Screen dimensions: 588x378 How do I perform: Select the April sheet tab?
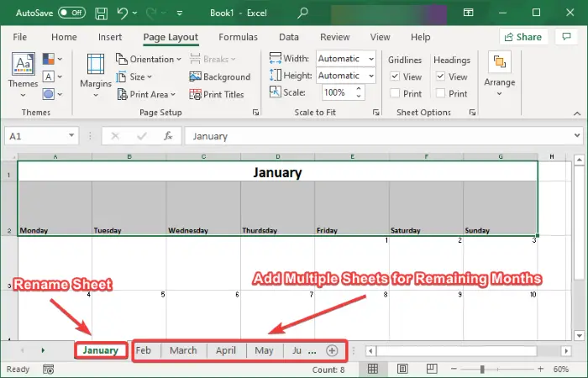226,350
